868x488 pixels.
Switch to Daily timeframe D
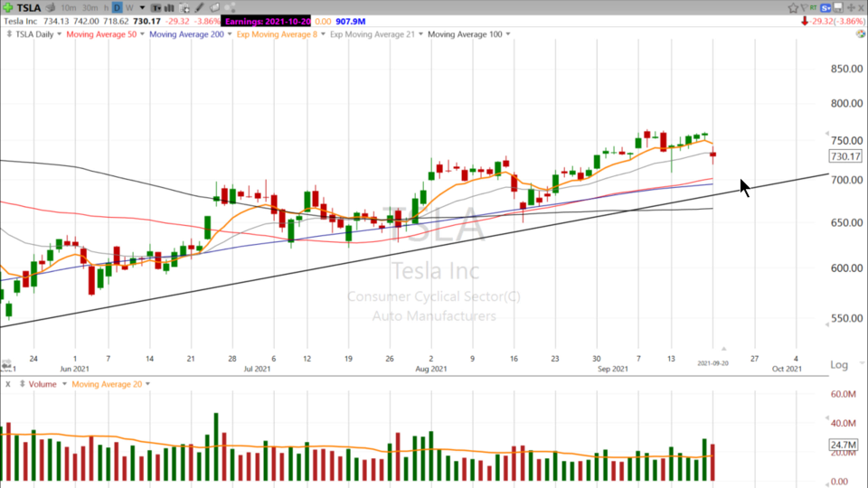pos(117,7)
